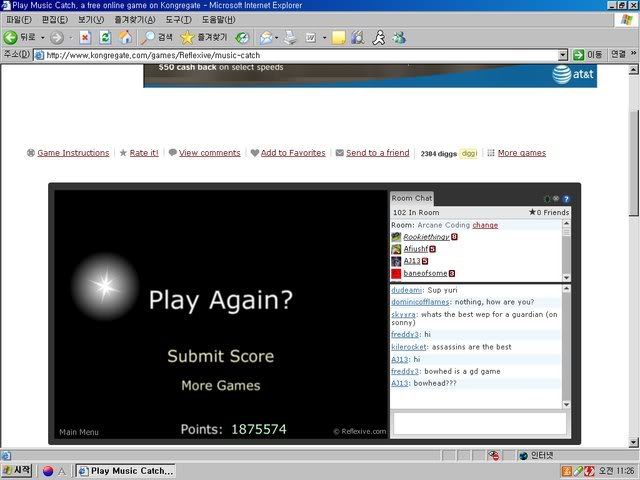
Task: Open the chat help question mark icon
Action: tap(566, 199)
